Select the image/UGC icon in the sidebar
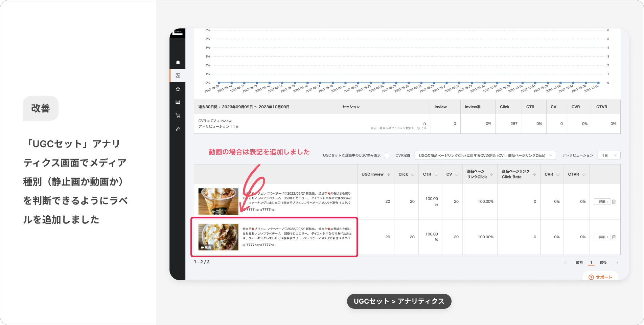644x325 pixels. (x=178, y=75)
